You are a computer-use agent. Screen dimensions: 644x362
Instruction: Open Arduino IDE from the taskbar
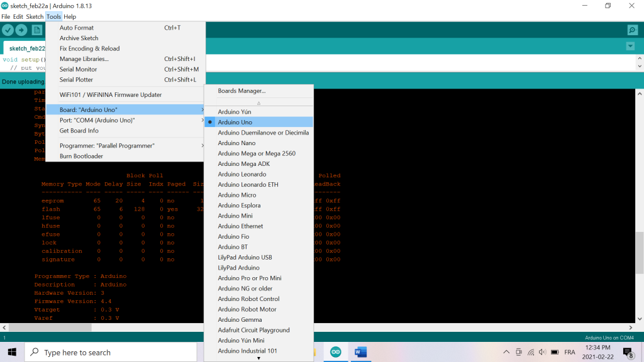336,352
